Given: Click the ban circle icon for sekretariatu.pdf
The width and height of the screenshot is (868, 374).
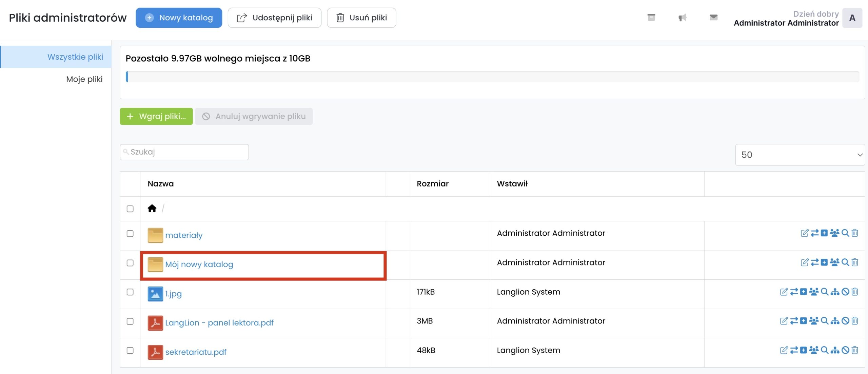Looking at the screenshot, I should pos(845,350).
